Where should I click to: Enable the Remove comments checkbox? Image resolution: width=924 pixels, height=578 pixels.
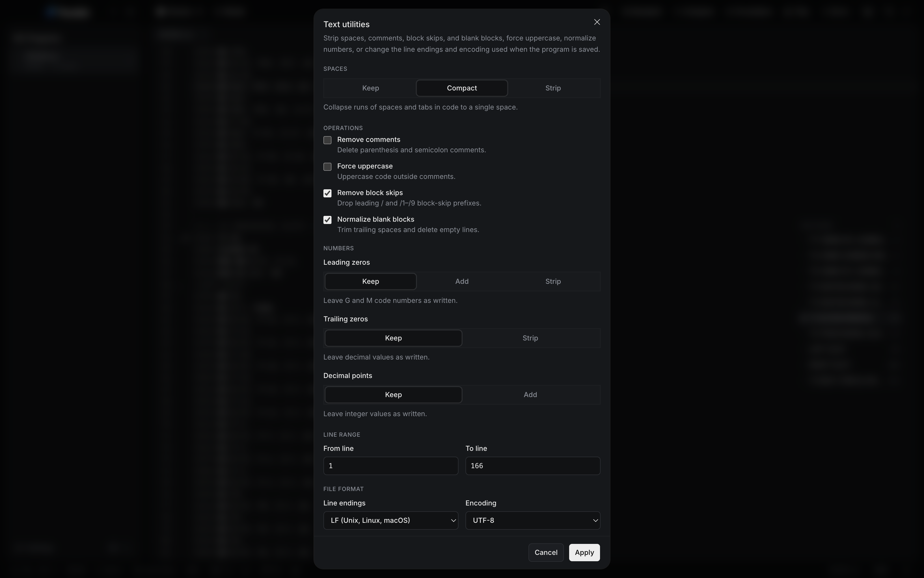(327, 140)
